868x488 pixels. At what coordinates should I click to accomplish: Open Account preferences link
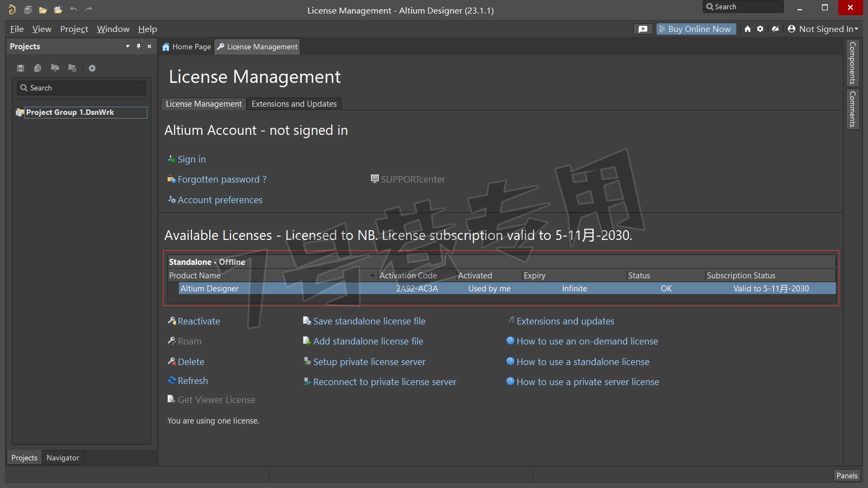220,200
